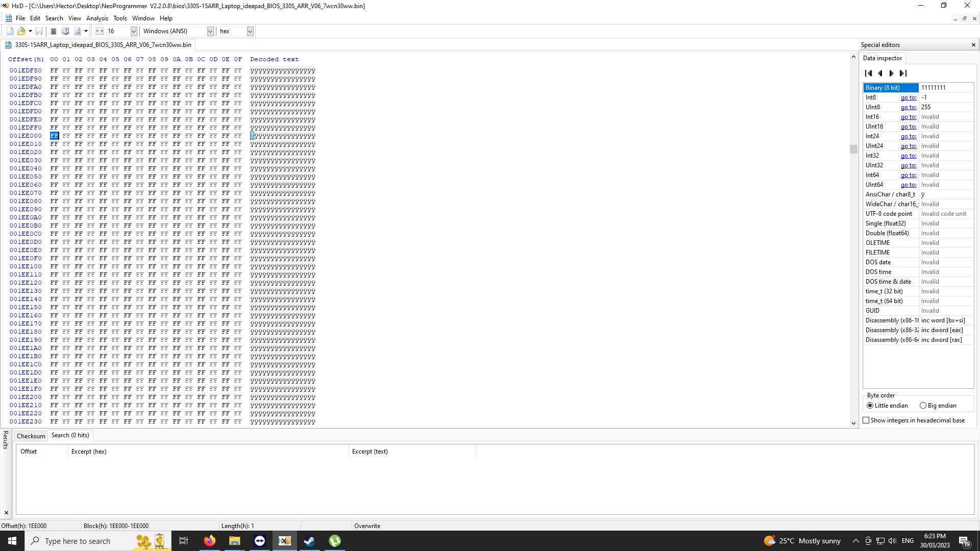Viewport: 980px width, 551px height.
Task: Enable Show integers in hexadecimal base
Action: pos(866,420)
